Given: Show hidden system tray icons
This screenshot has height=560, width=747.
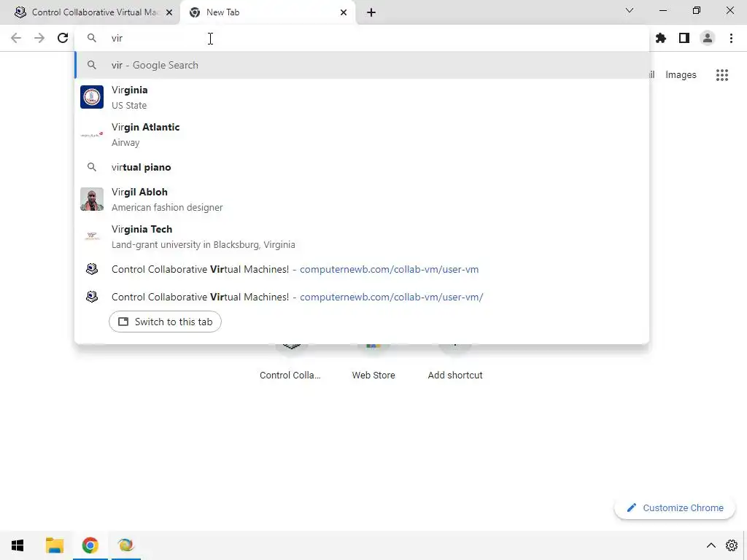Looking at the screenshot, I should [x=711, y=545].
